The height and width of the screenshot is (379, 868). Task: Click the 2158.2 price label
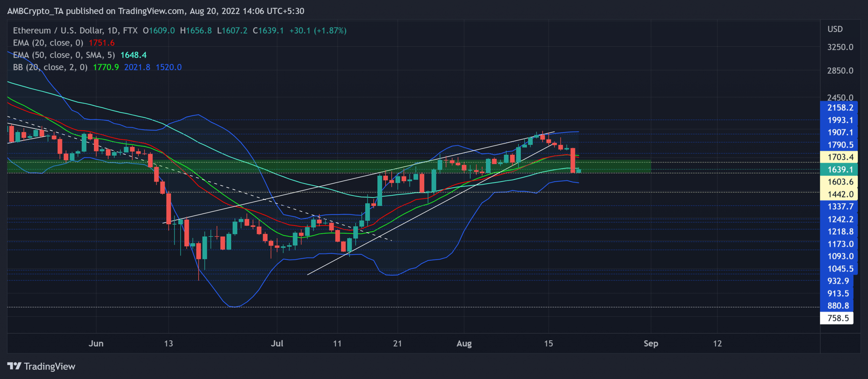point(839,108)
